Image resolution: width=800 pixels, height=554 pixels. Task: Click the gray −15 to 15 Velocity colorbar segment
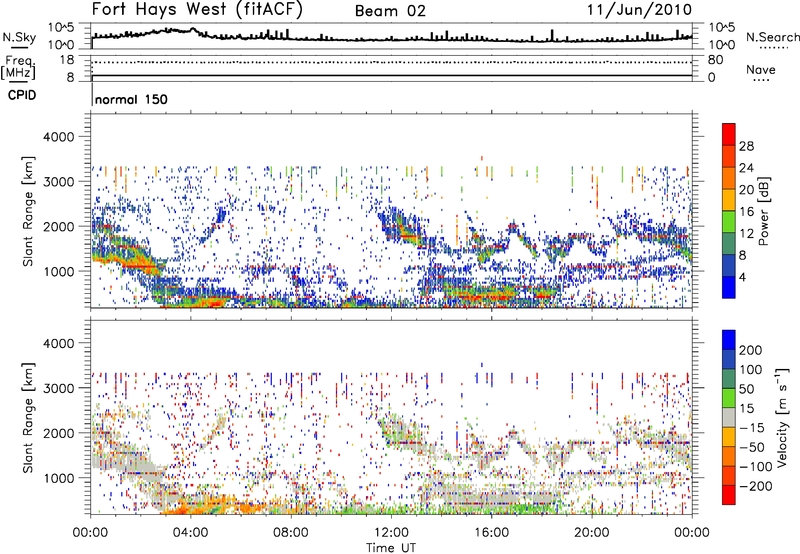pos(729,417)
